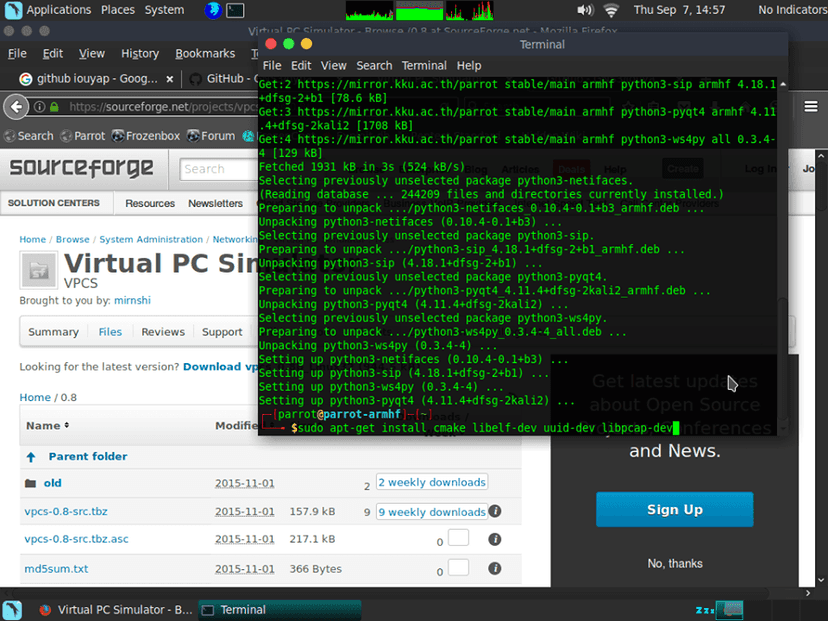Open the Places menu

(118, 10)
